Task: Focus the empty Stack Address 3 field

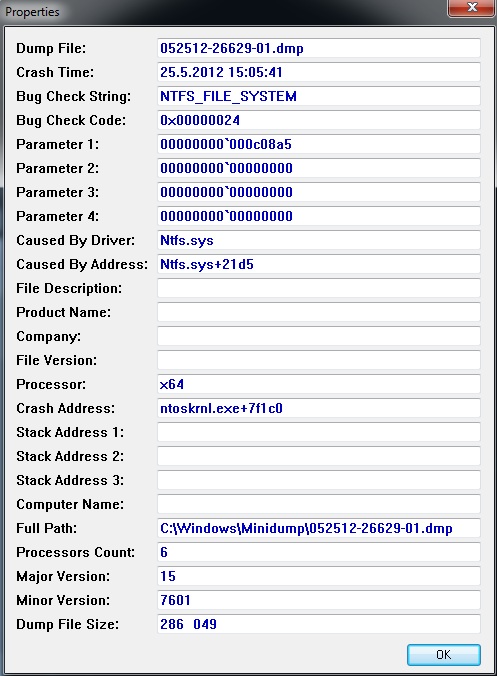Action: click(x=319, y=480)
